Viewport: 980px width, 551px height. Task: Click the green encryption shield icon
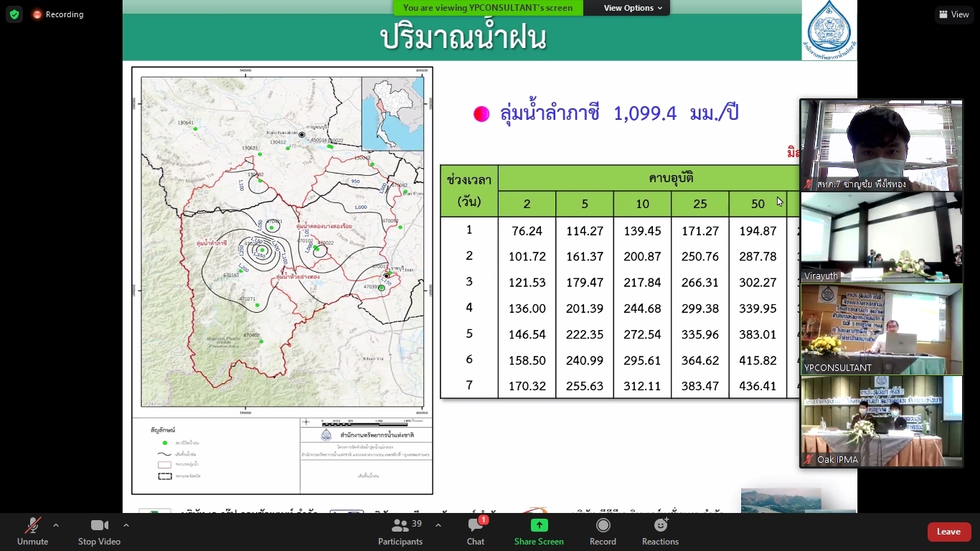point(14,14)
